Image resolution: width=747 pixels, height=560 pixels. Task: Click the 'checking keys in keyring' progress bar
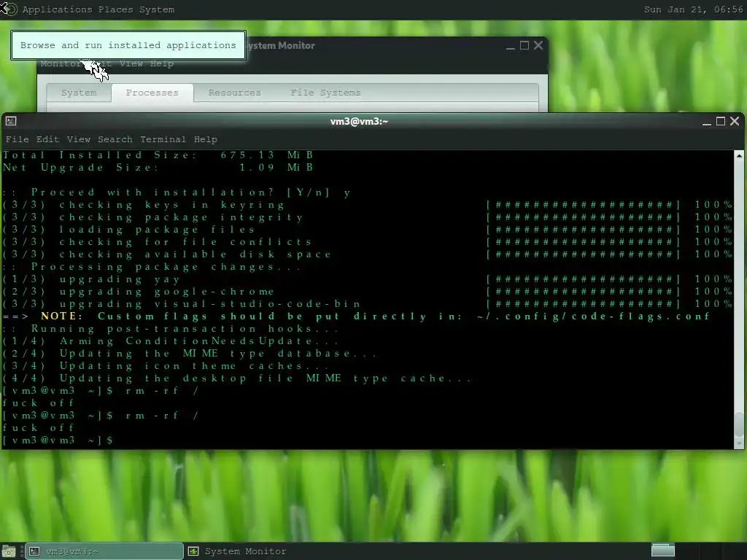coord(583,205)
